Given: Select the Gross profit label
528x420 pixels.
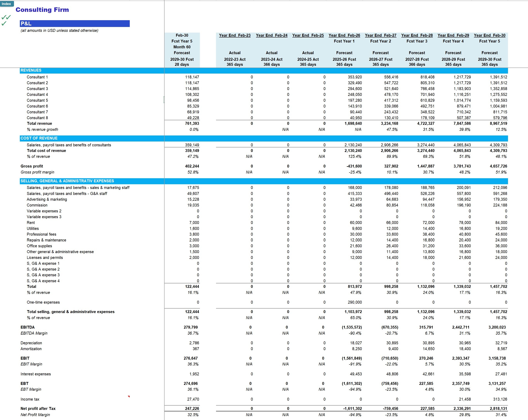Looking at the screenshot, I should click(x=32, y=166).
